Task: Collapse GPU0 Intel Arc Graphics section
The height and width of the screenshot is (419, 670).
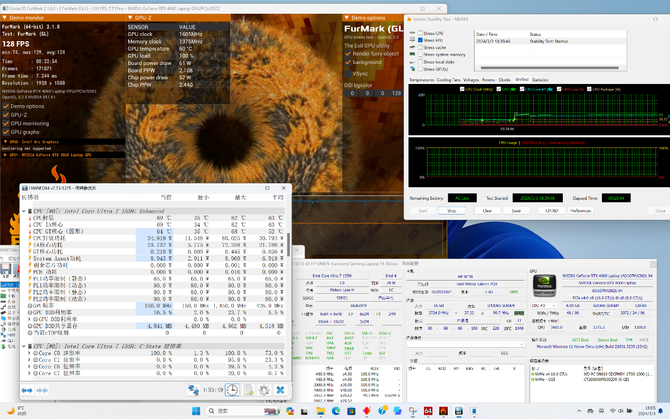Action: coord(5,142)
